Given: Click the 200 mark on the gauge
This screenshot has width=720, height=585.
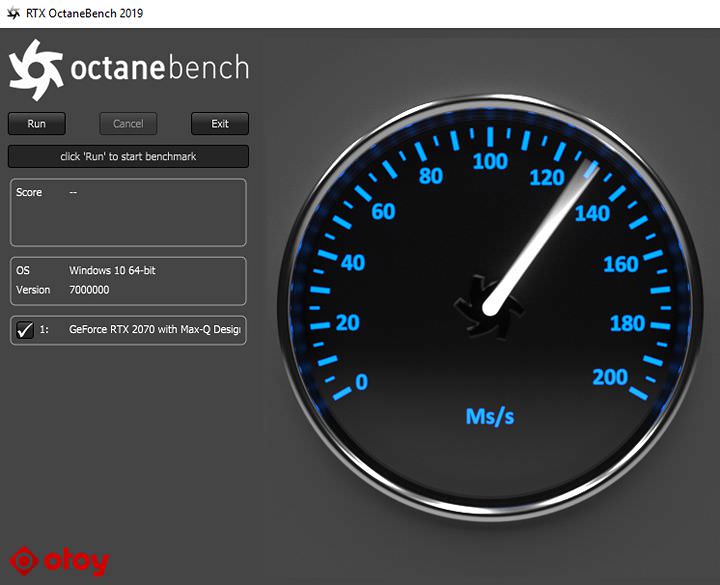Looking at the screenshot, I should pyautogui.click(x=610, y=377).
